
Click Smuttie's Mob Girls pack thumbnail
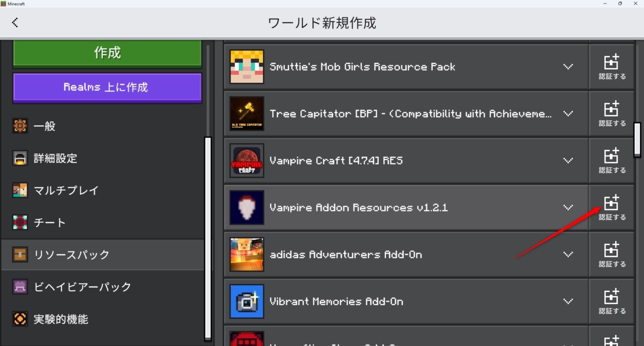point(247,67)
